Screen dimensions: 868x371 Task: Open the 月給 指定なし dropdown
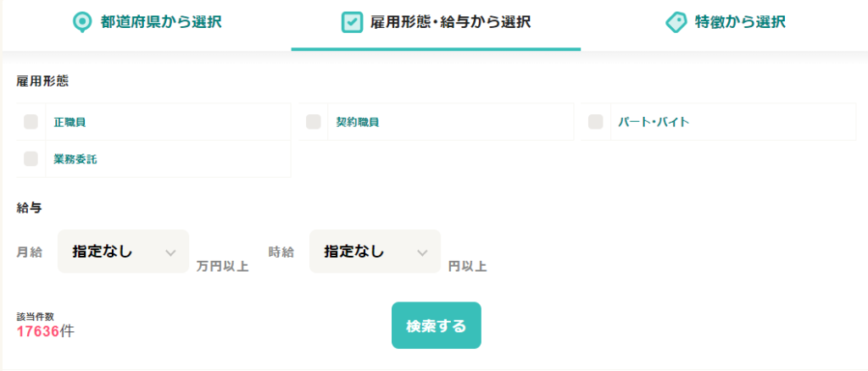[124, 252]
